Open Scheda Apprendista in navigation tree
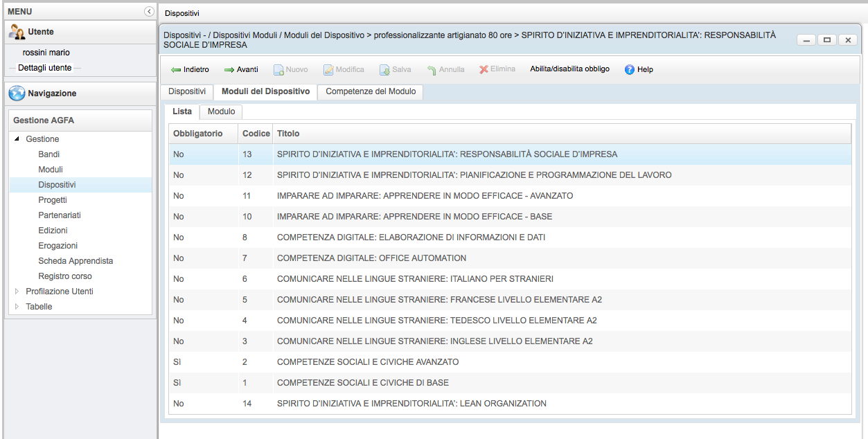The width and height of the screenshot is (868, 439). click(x=76, y=261)
